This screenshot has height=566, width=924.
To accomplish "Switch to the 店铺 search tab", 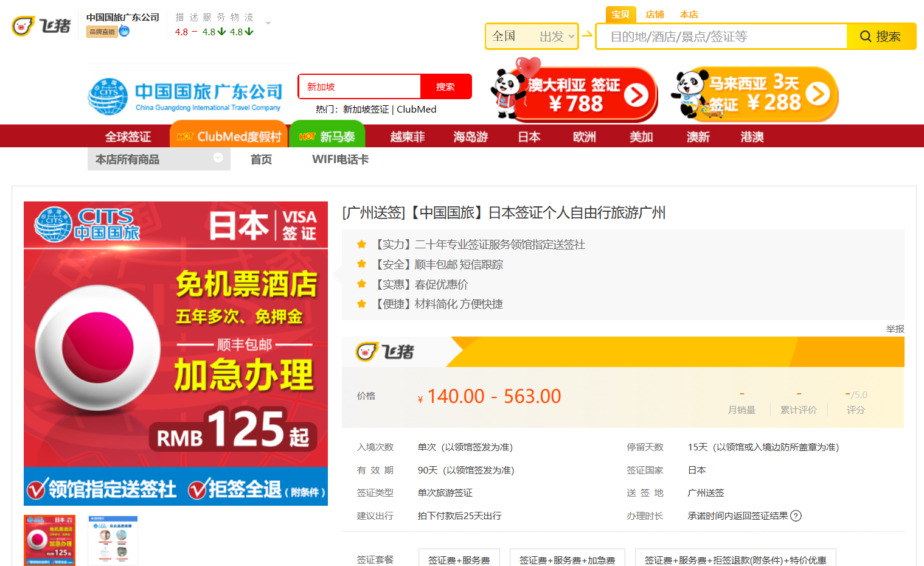I will coord(655,15).
